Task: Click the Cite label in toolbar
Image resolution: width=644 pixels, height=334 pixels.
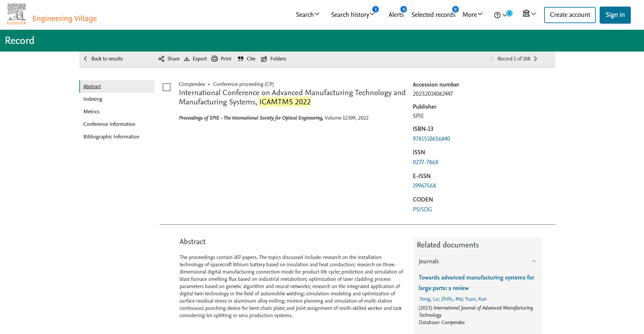Action: [x=251, y=59]
